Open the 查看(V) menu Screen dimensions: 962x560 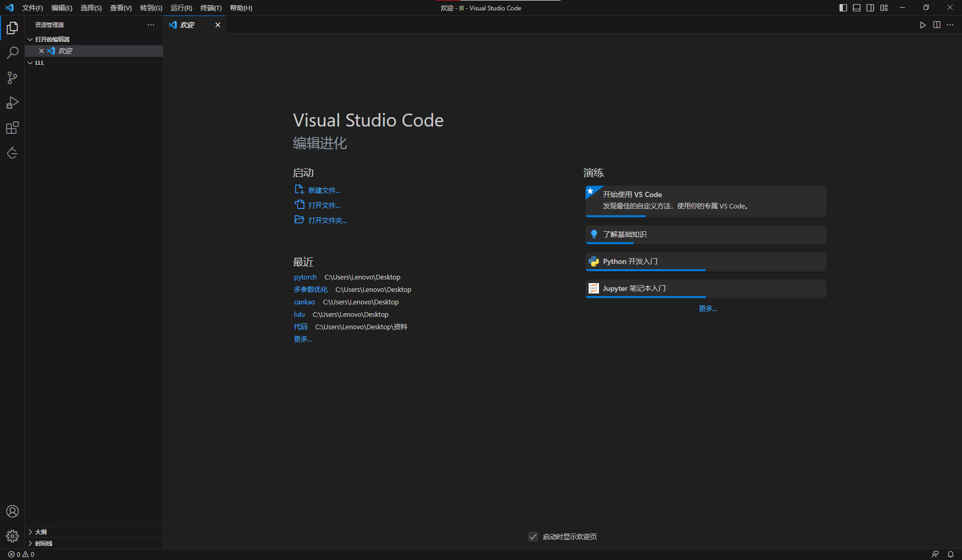tap(121, 8)
